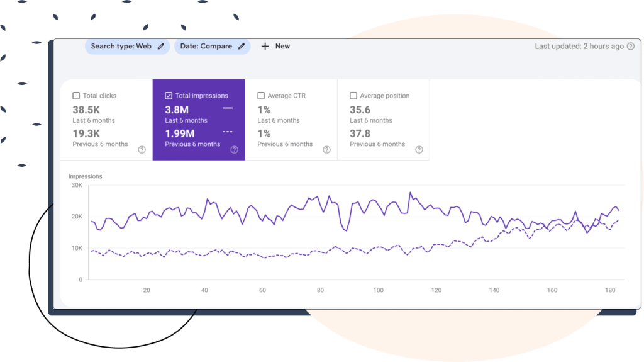Viewport: 644px width, 362px height.
Task: Select the 38.5K Total clicks value
Action: coord(86,110)
